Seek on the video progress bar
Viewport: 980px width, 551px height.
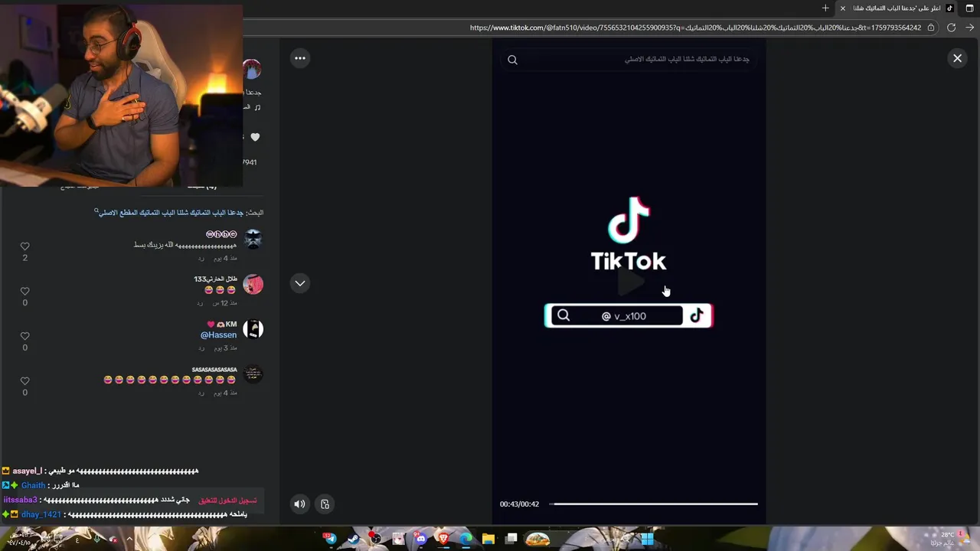[653, 504]
